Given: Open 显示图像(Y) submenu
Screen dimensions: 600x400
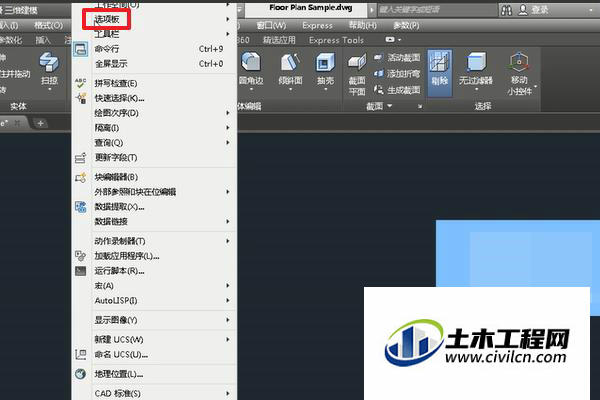Looking at the screenshot, I should (x=154, y=320).
